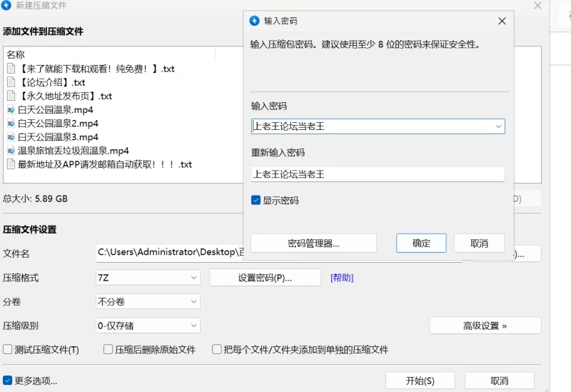The height and width of the screenshot is (392, 571).
Task: Expand the 输入密码 combo box dropdown arrow
Action: [498, 127]
